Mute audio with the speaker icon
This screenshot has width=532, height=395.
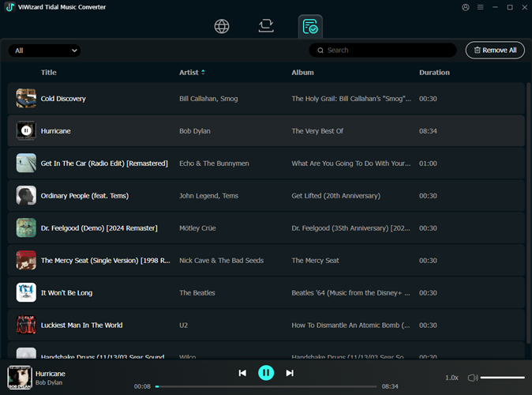click(x=473, y=378)
